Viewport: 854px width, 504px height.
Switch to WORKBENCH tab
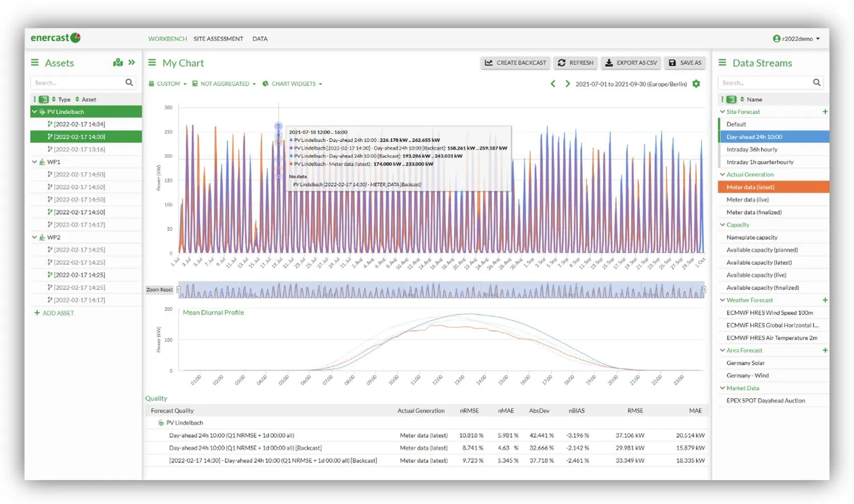[x=168, y=39]
